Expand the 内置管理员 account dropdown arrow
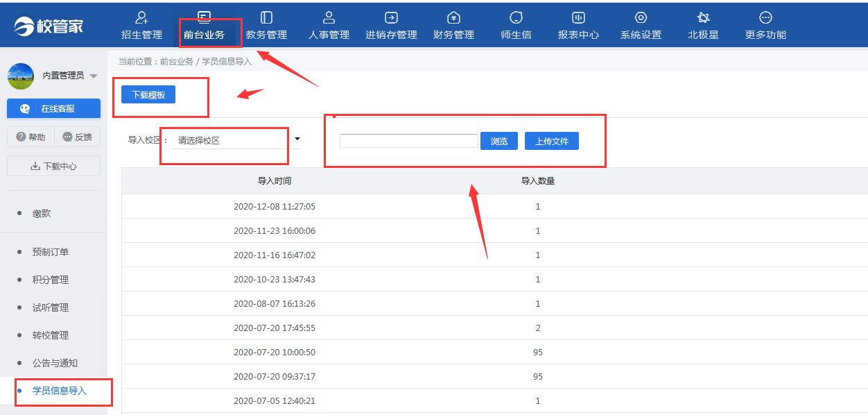 pyautogui.click(x=94, y=76)
